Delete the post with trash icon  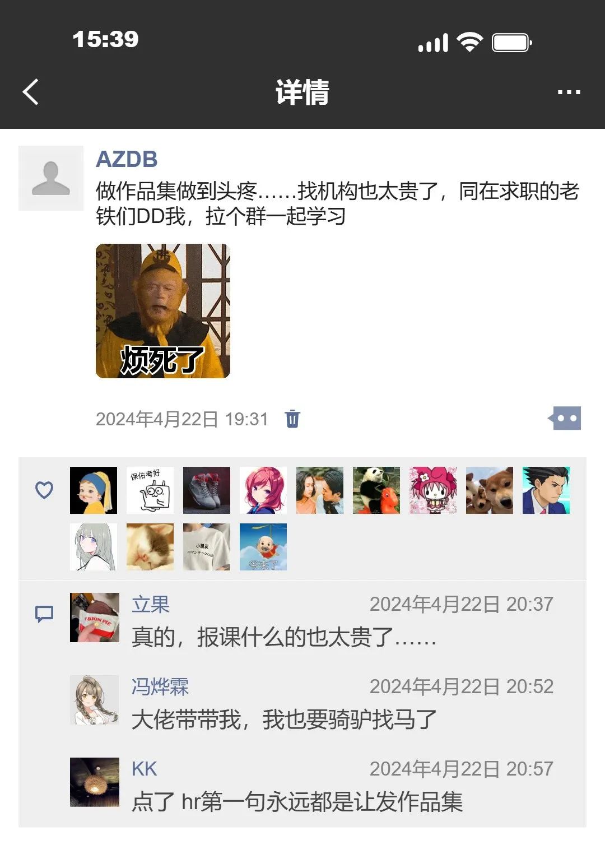[292, 419]
